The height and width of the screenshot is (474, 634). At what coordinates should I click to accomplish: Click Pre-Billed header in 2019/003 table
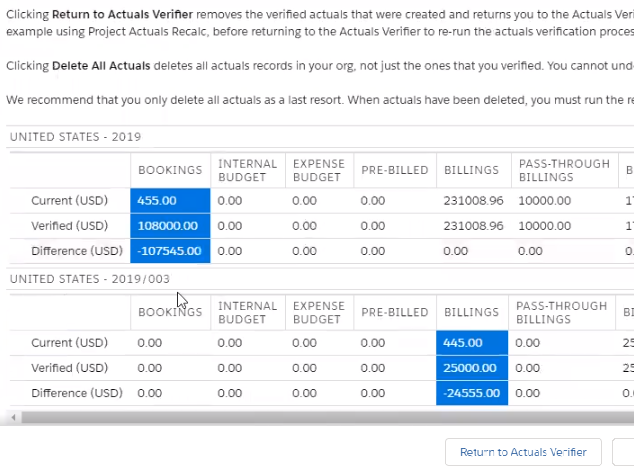click(x=394, y=312)
